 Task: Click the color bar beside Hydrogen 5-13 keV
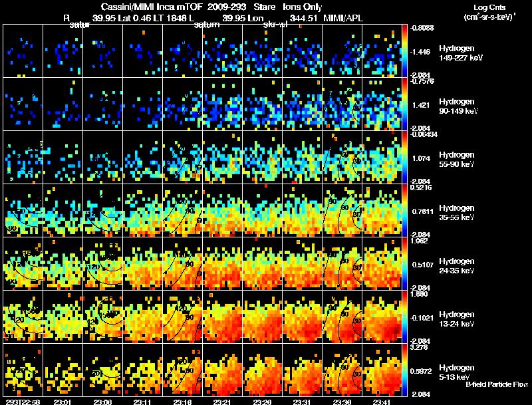click(404, 370)
